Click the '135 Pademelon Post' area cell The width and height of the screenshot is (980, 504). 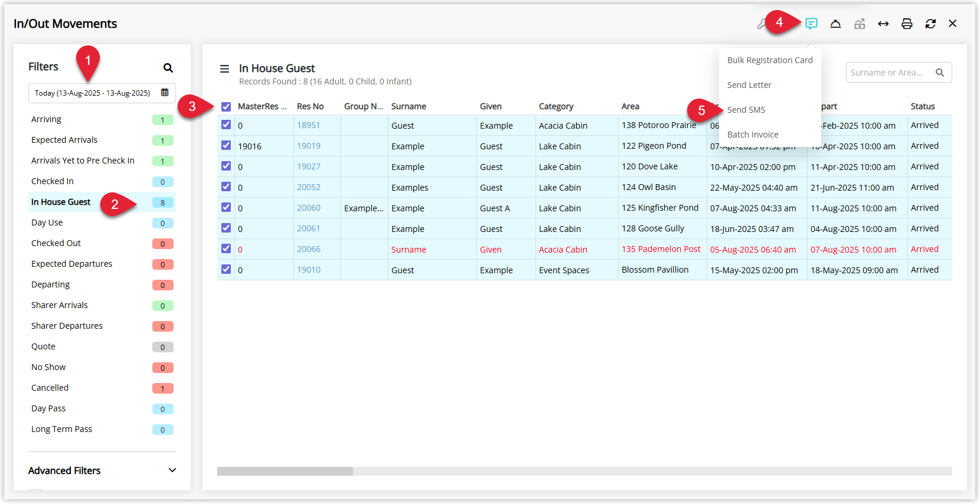click(661, 249)
